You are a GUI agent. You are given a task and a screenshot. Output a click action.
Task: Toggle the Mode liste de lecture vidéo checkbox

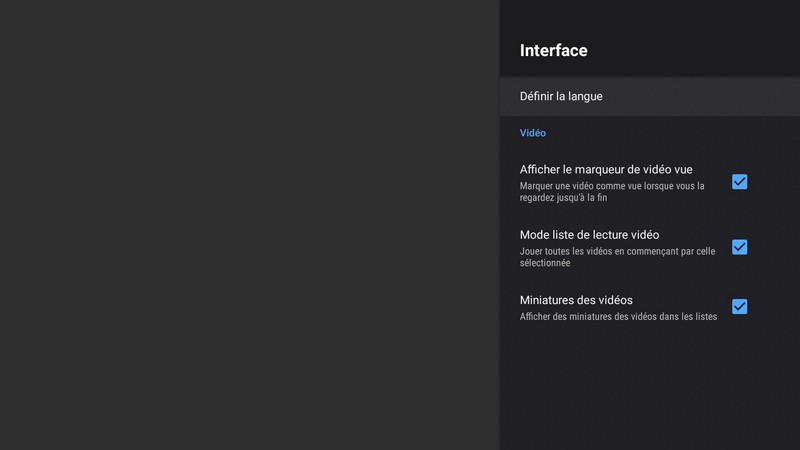(739, 247)
